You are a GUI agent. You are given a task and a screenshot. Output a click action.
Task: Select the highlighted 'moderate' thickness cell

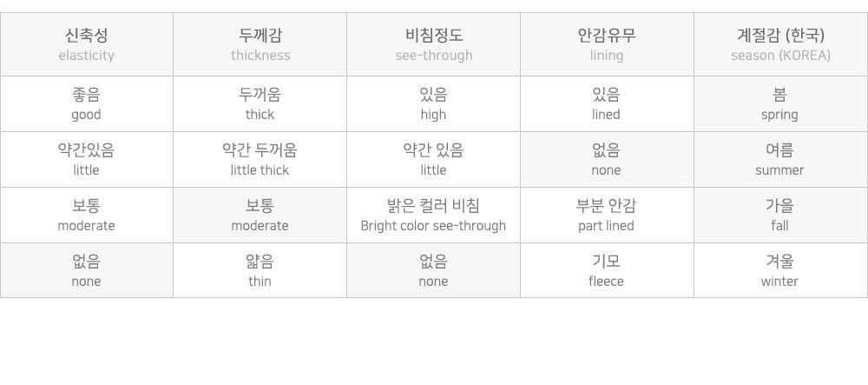(x=260, y=216)
